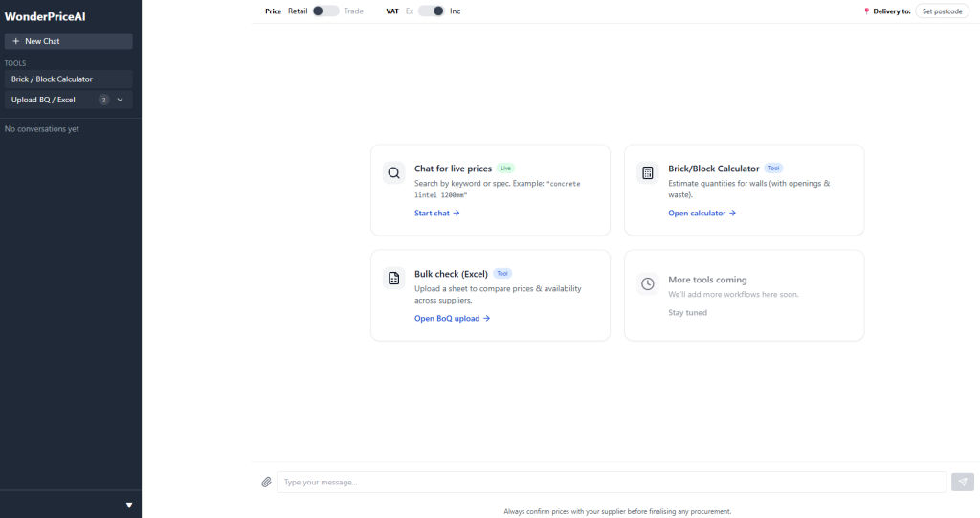Expand the Upload BQ / Excel chevron
The image size is (980, 518).
click(x=121, y=100)
